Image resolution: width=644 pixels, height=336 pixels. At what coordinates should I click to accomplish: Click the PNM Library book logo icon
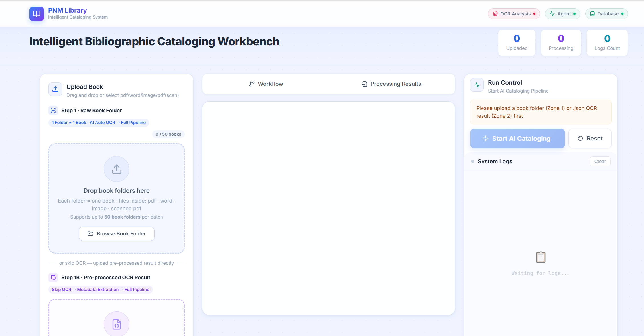click(36, 14)
